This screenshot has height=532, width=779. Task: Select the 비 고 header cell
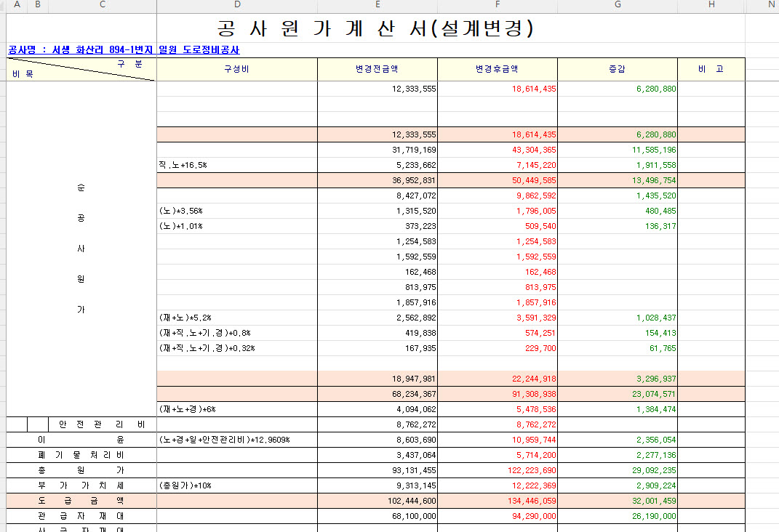711,69
